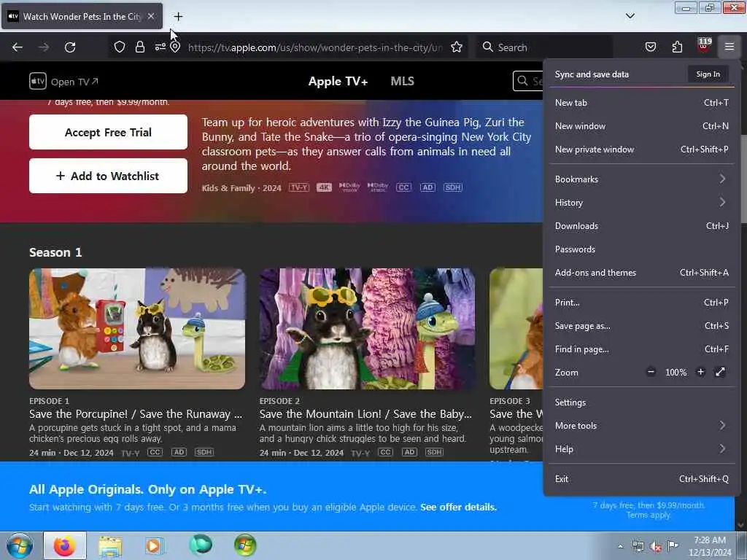Choose Print from the menu
Viewport: 747px width, 560px height.
coord(642,303)
